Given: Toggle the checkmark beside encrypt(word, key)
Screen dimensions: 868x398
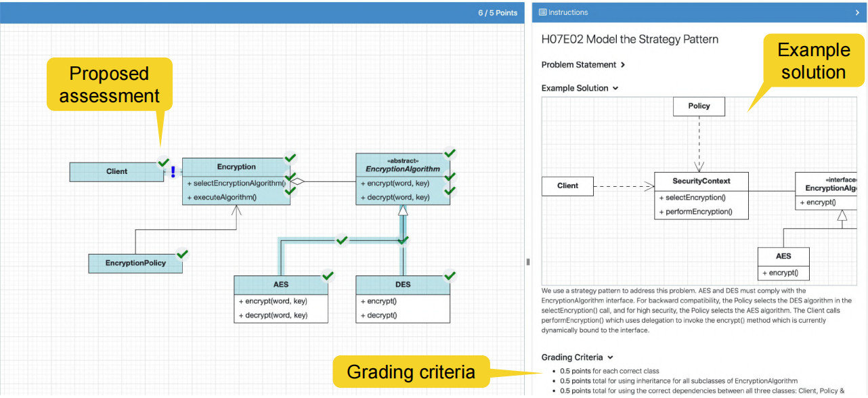Looking at the screenshot, I should (449, 177).
